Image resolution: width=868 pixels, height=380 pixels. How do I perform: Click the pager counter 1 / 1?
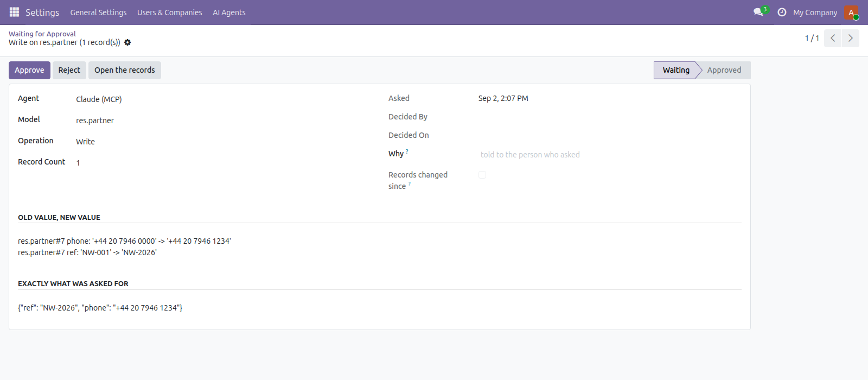[812, 38]
